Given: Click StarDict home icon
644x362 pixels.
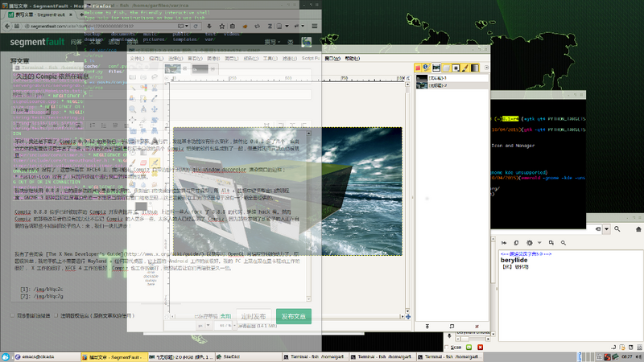Looking at the screenshot, I should (x=638, y=229).
